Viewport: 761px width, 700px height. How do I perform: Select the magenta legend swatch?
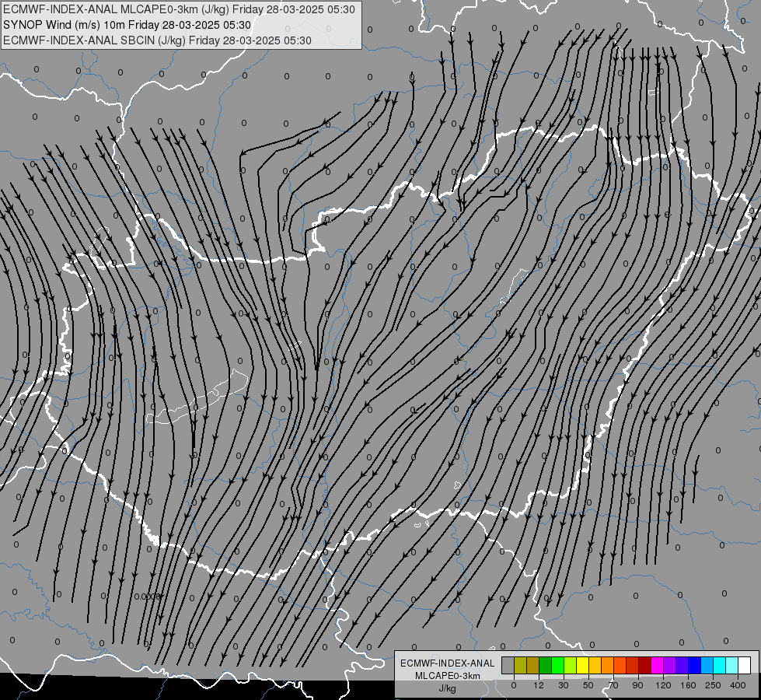(658, 666)
